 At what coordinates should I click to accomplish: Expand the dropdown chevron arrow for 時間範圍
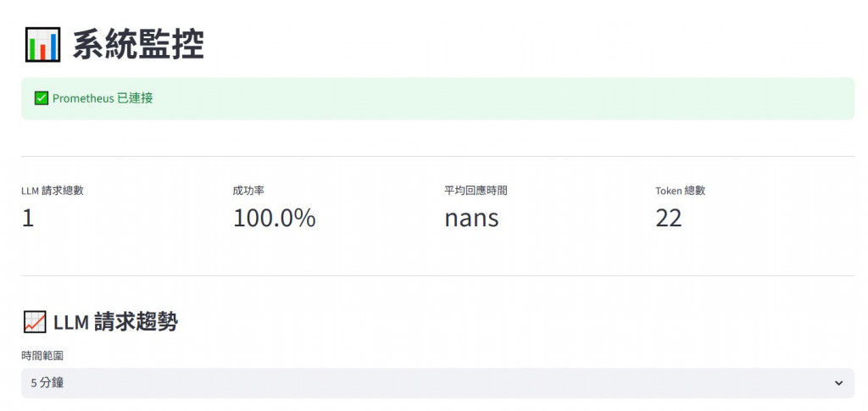click(x=838, y=383)
